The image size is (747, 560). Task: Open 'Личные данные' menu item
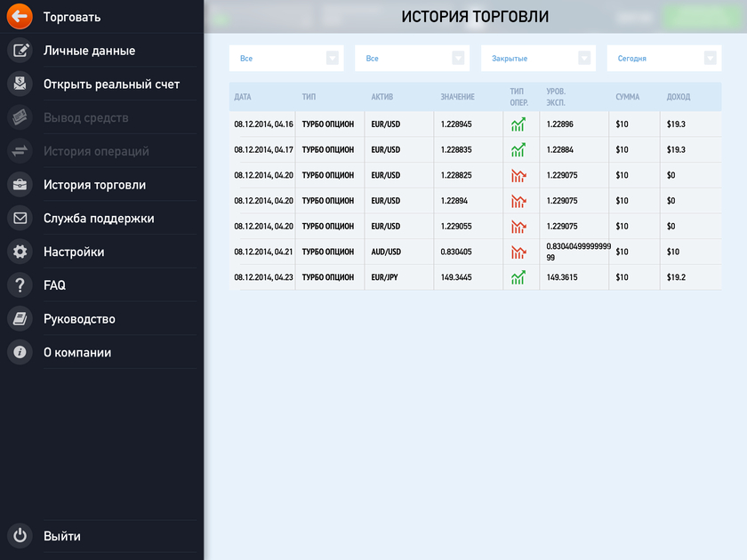89,51
